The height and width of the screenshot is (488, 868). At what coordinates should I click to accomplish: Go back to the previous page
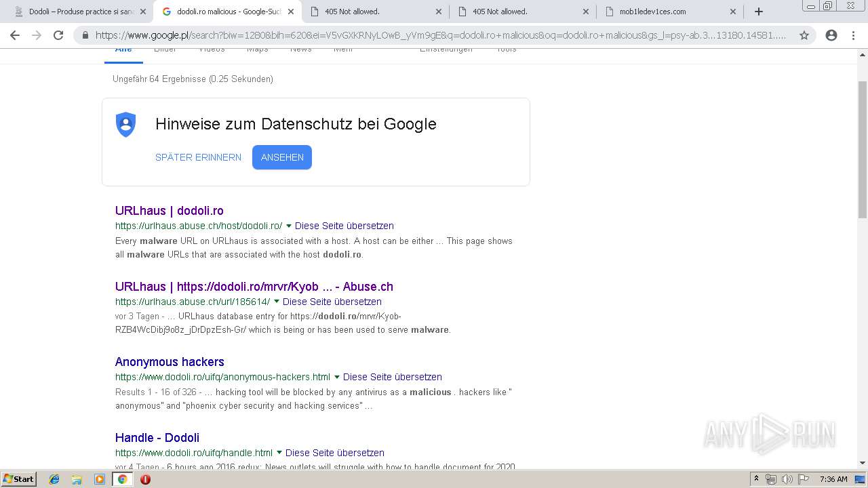click(x=15, y=35)
